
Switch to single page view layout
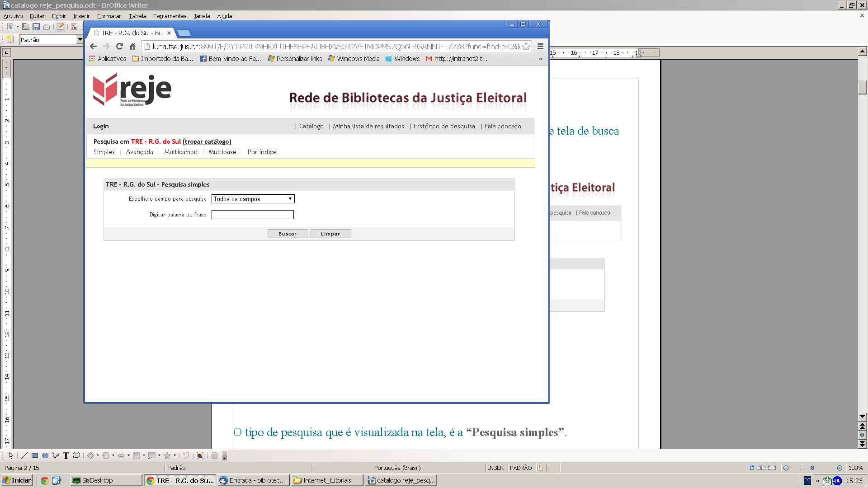(x=752, y=468)
